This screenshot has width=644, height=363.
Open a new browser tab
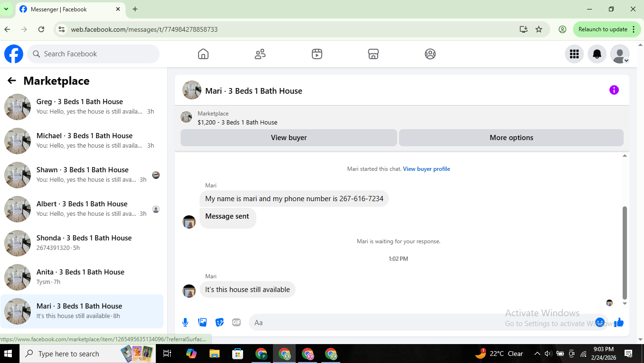[135, 9]
